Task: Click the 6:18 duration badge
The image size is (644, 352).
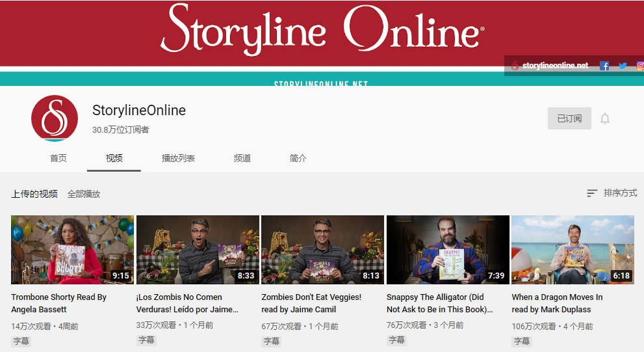Action: [621, 275]
